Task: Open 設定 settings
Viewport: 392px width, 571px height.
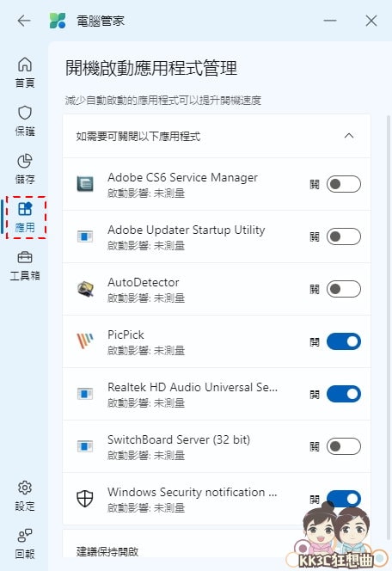Action: click(x=25, y=495)
